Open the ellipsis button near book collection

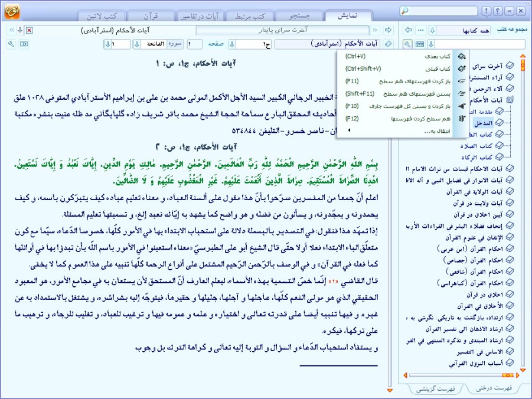pyautogui.click(x=421, y=30)
